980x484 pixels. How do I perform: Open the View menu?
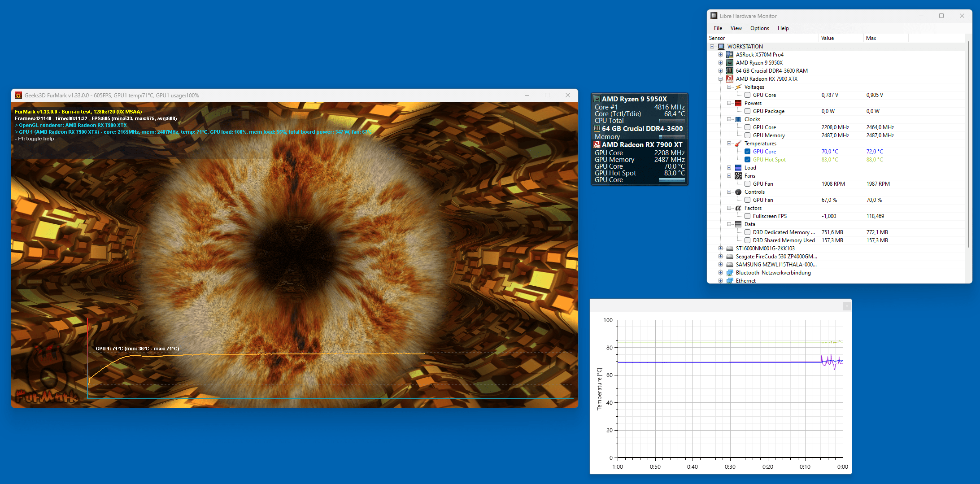[736, 28]
